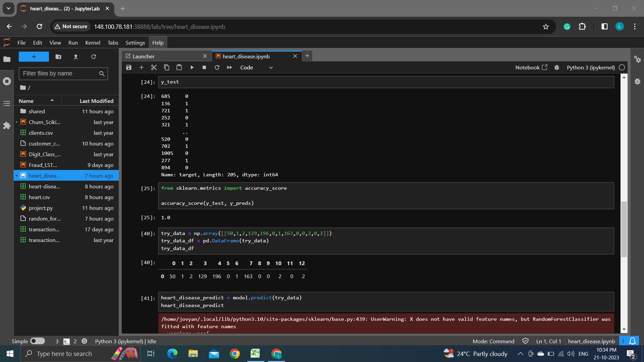The image size is (644, 362).
Task: Run the selected cell with play icon
Action: pyautogui.click(x=192, y=67)
